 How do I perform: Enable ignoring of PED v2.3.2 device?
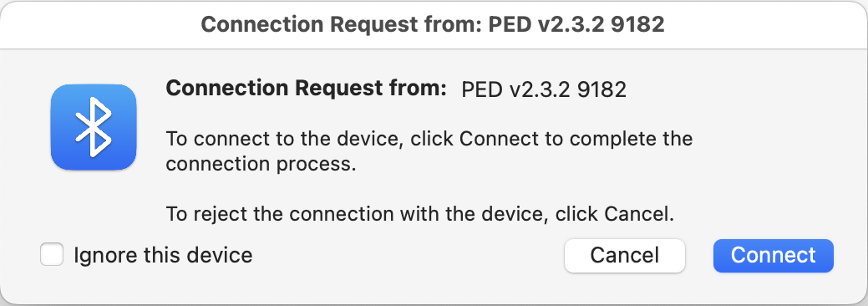click(x=52, y=255)
